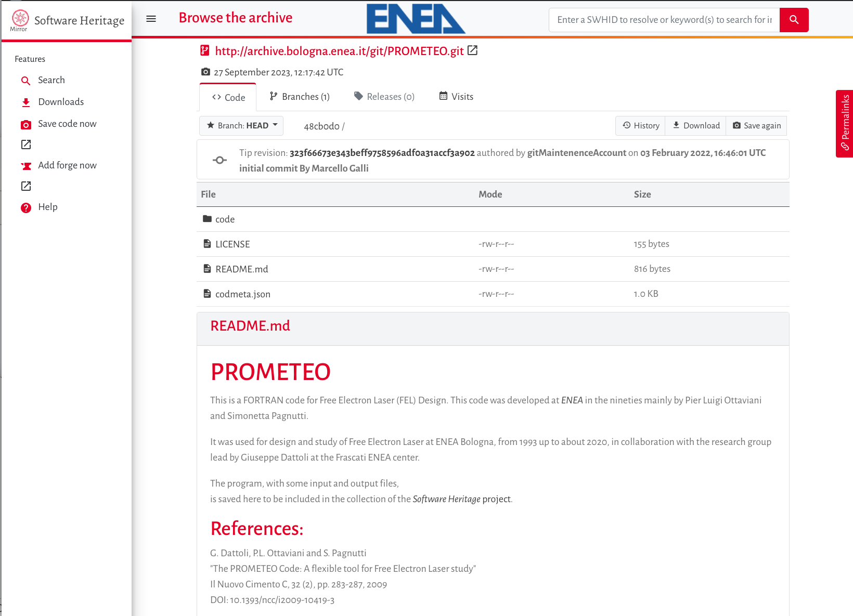Screen dimensions: 853x616
Task: Switch to the Branches tab
Action: (x=300, y=96)
